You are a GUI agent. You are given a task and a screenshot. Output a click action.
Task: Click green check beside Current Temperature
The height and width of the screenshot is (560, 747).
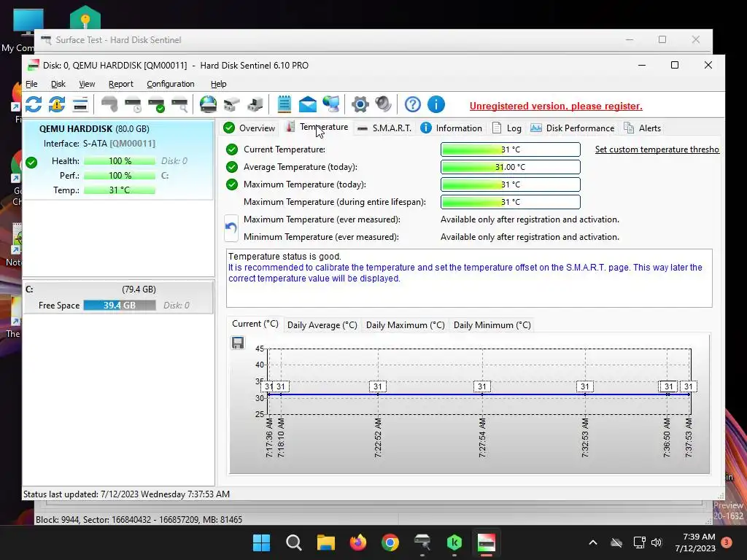point(232,149)
